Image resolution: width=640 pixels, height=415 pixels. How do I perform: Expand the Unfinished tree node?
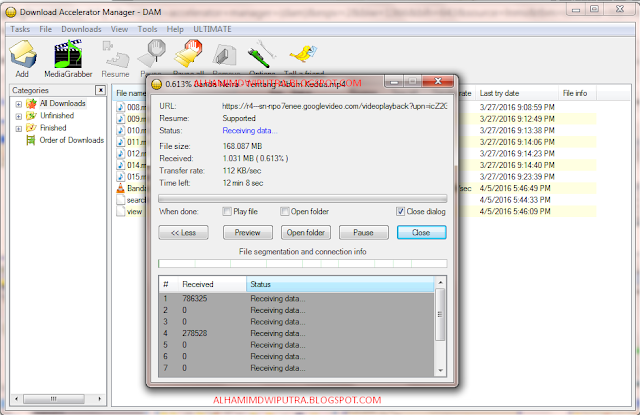pos(19,116)
